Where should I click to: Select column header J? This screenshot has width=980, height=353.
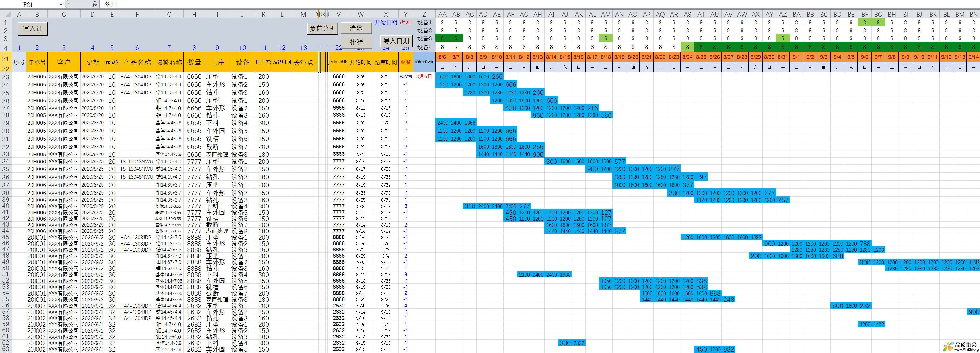[242, 15]
